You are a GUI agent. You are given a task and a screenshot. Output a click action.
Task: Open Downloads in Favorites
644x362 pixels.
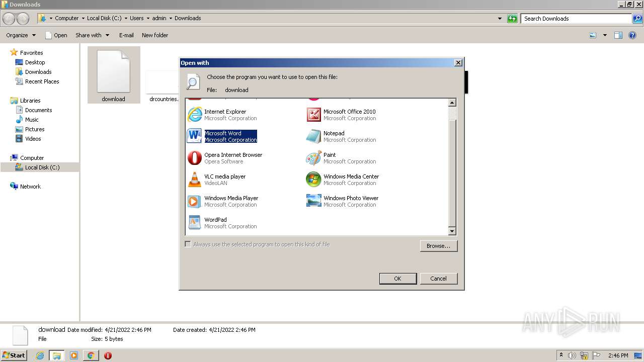[38, 72]
